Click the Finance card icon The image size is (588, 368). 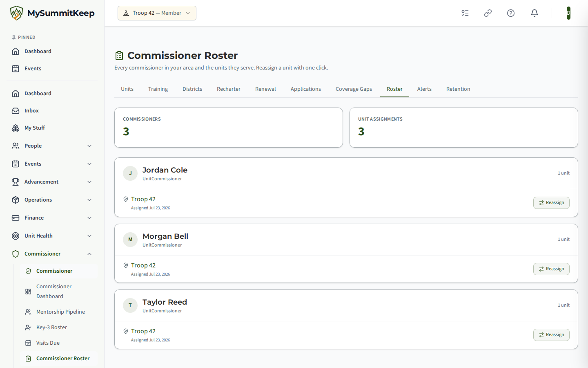coord(16,218)
